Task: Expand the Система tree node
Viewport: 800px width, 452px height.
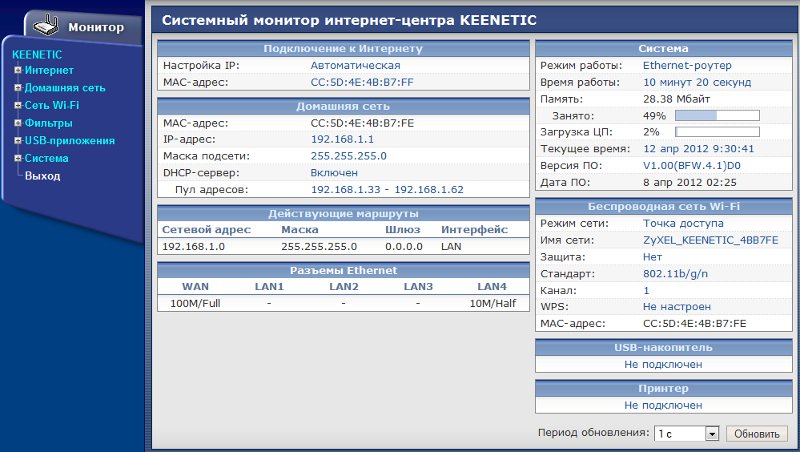Action: pyautogui.click(x=18, y=158)
